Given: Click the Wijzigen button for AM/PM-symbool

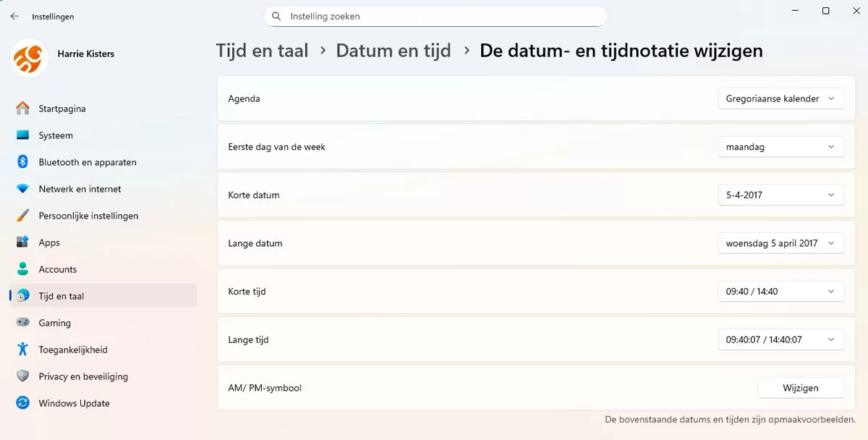Looking at the screenshot, I should pos(800,388).
